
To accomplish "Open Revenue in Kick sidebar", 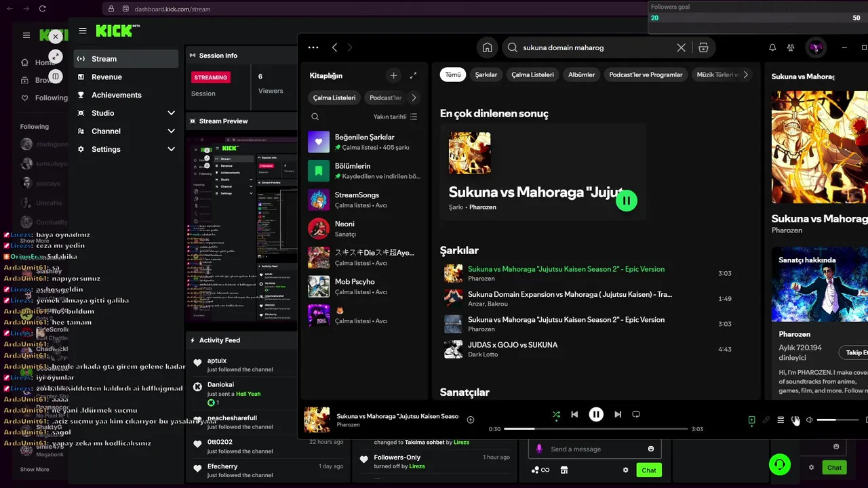I will click(126, 77).
